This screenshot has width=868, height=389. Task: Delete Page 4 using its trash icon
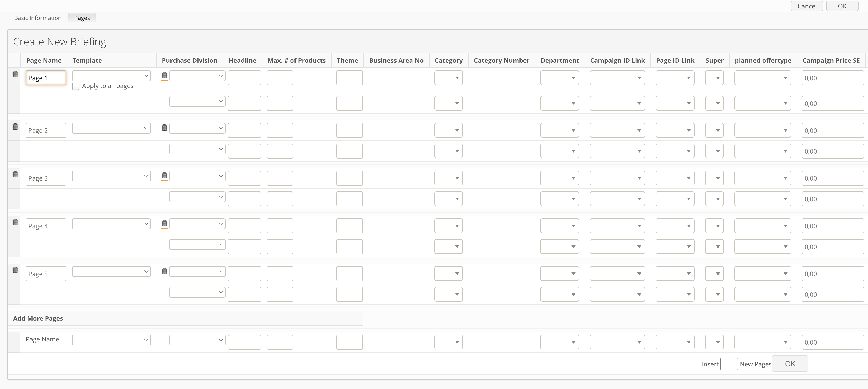pos(15,222)
